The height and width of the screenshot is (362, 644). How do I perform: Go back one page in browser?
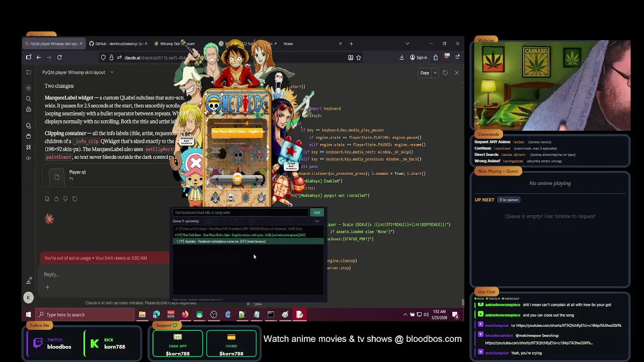[39, 57]
